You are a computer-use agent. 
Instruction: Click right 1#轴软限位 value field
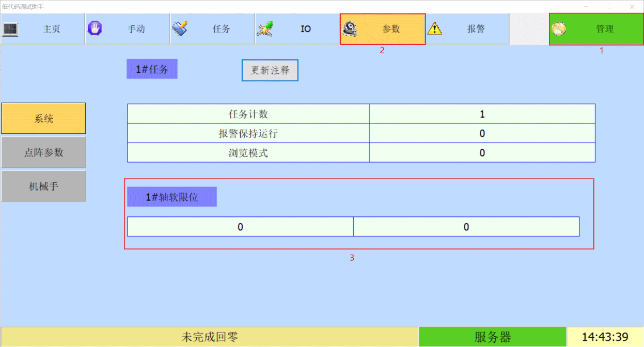(466, 227)
